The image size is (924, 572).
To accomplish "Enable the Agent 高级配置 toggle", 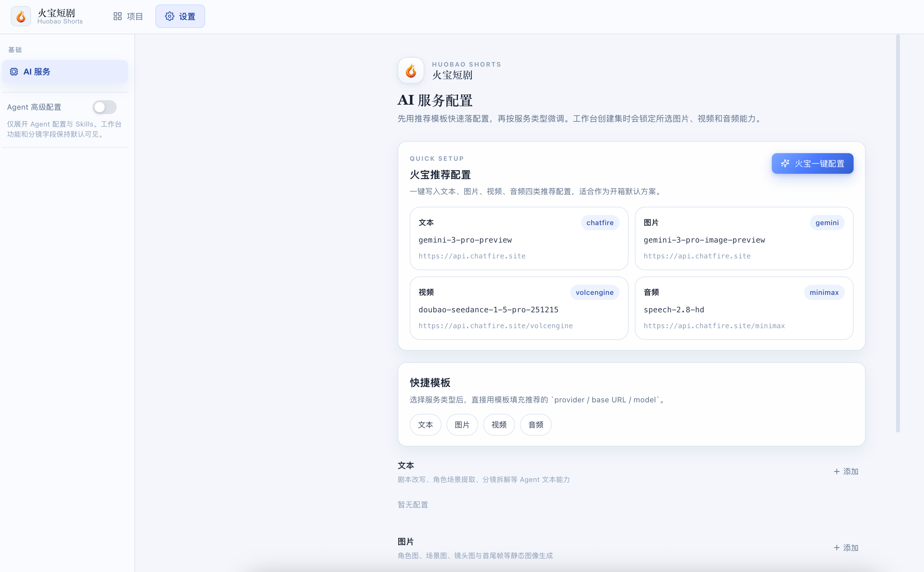I will point(104,107).
